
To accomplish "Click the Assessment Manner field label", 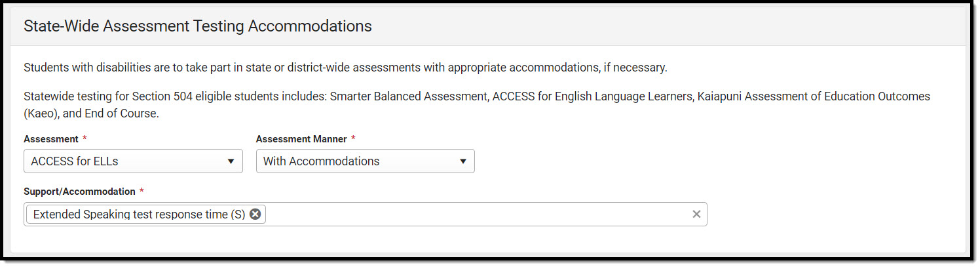I will (x=301, y=139).
